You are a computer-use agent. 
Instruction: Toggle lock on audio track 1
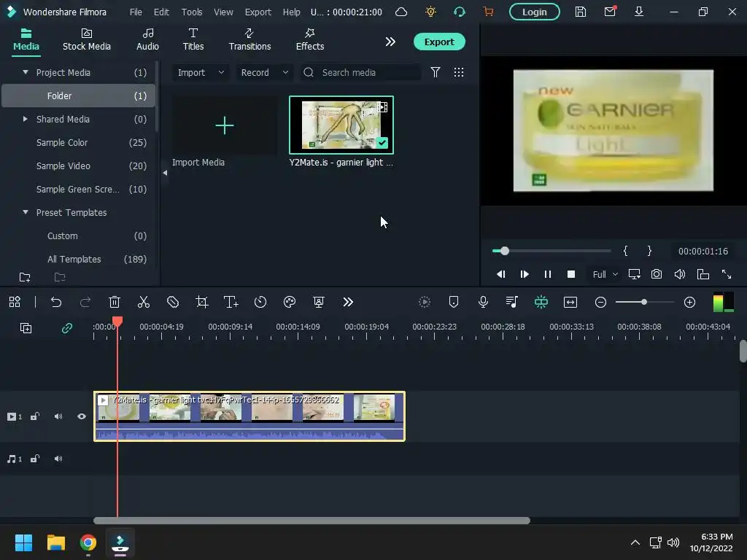coord(35,459)
